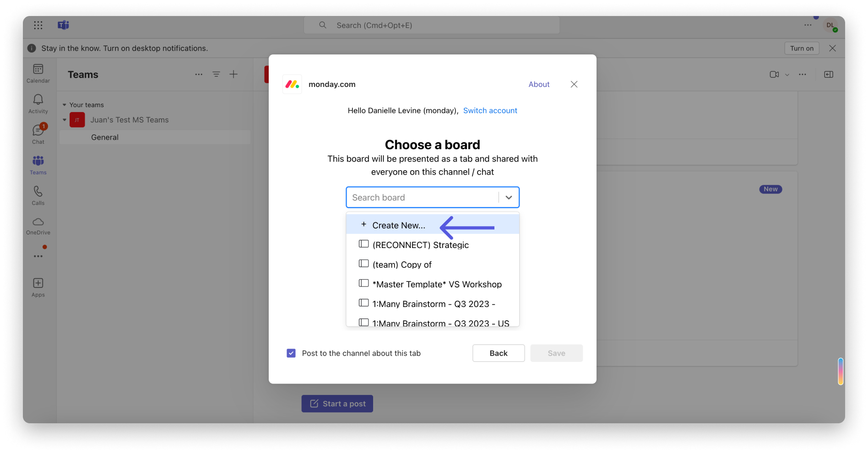868x453 pixels.
Task: Click the About link
Action: 539,84
